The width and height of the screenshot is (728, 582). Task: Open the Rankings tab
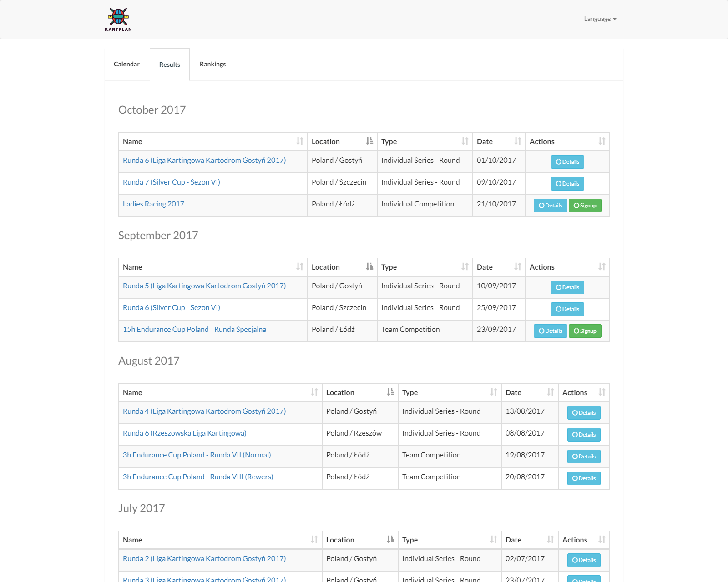point(212,64)
